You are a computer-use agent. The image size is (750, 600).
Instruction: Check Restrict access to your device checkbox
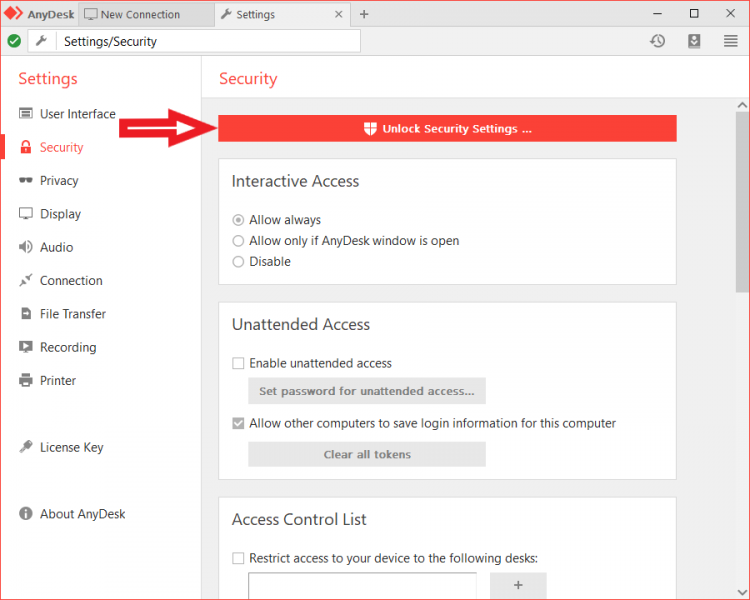pyautogui.click(x=238, y=558)
